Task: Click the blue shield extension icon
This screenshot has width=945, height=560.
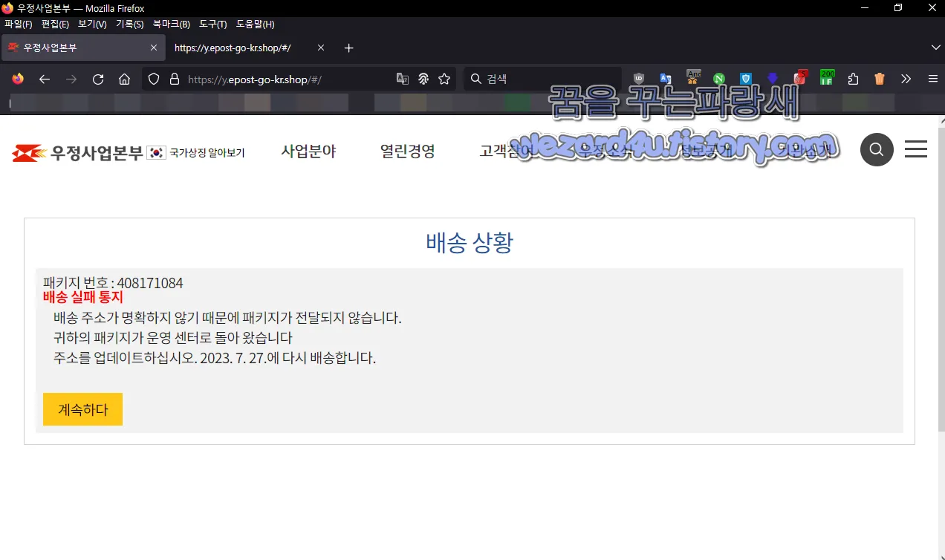Action: 744,78
